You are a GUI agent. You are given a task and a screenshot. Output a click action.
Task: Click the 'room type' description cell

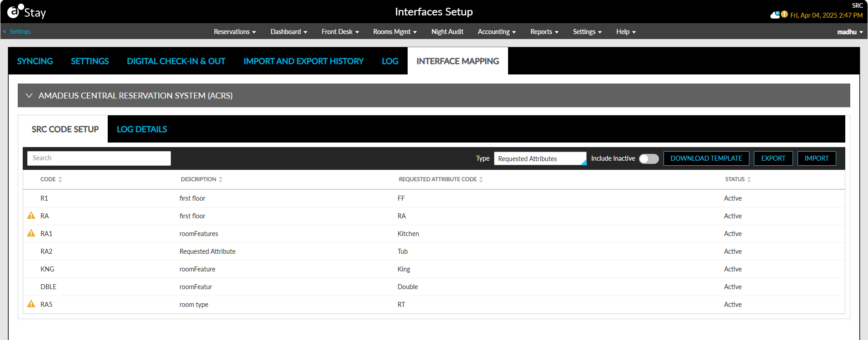194,304
